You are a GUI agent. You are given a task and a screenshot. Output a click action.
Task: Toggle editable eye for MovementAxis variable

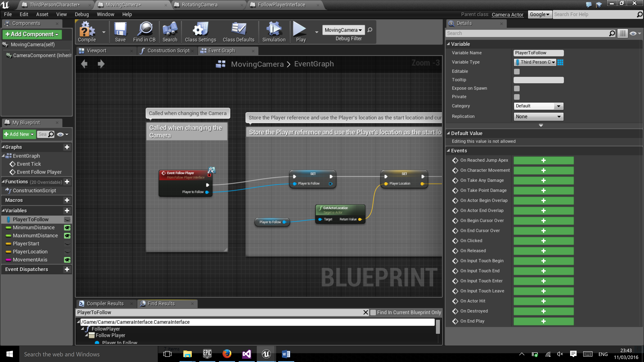[x=67, y=260]
